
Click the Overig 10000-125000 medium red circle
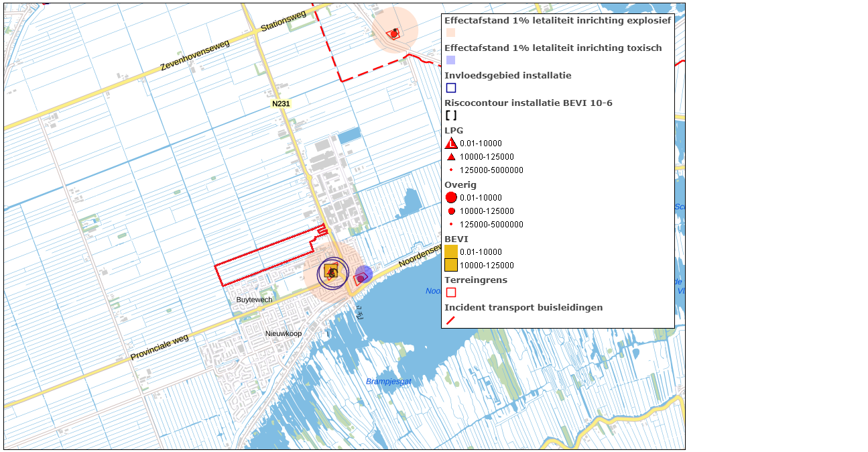point(451,211)
